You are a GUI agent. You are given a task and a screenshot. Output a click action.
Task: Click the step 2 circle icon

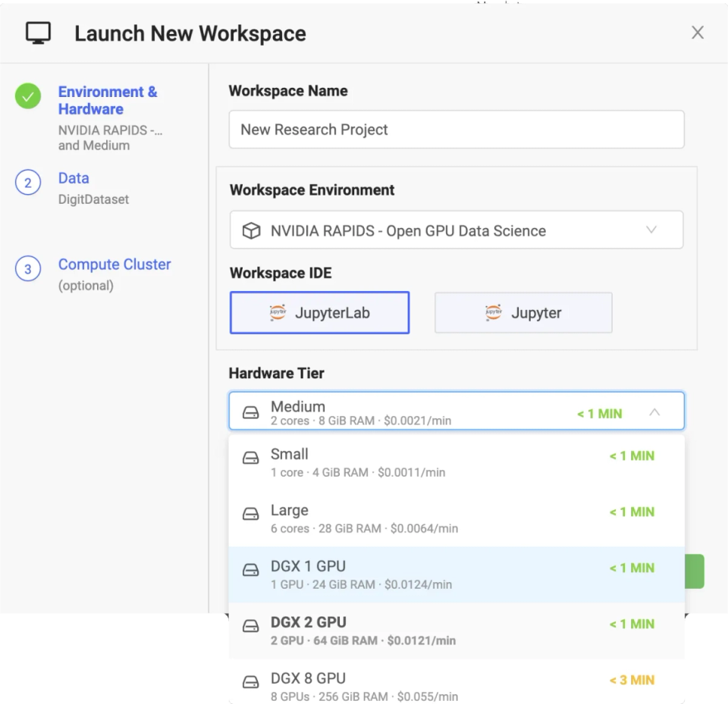[28, 183]
